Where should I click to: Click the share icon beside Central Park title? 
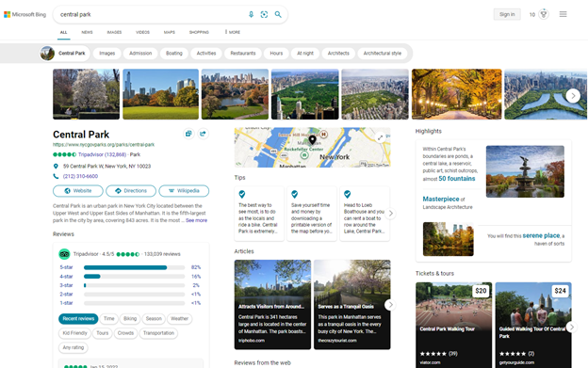click(x=203, y=134)
